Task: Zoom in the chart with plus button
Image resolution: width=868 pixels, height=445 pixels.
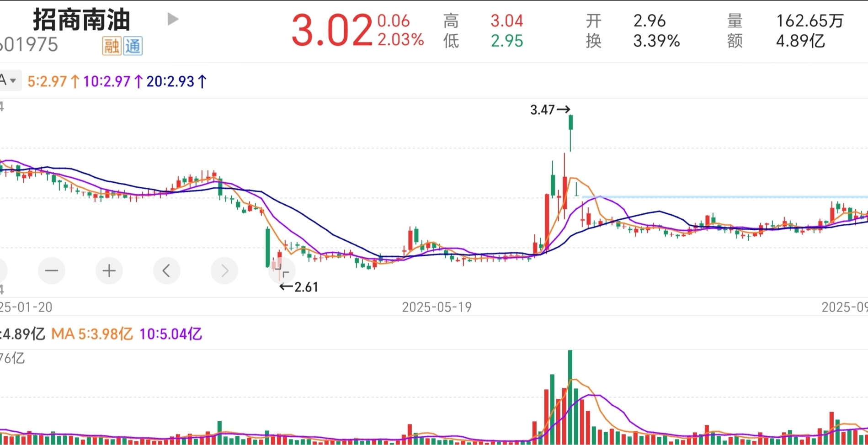Action: (109, 271)
